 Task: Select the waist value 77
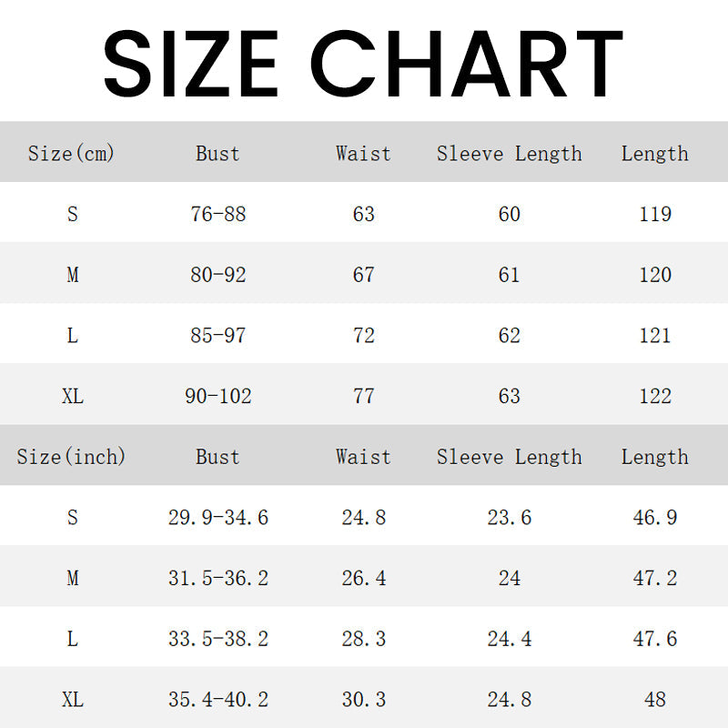[x=363, y=397]
